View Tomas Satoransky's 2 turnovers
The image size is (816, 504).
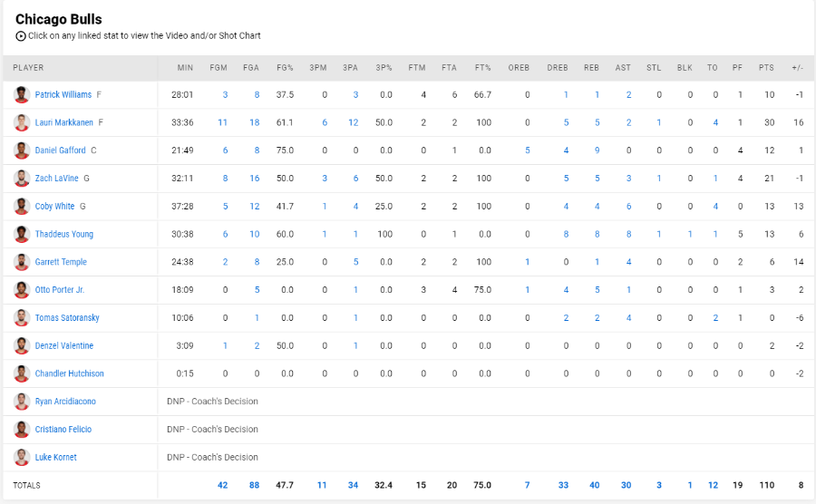715,318
